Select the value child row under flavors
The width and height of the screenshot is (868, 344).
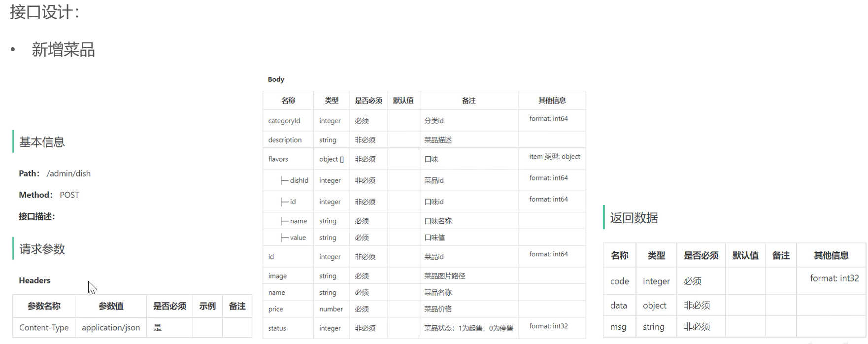click(298, 238)
